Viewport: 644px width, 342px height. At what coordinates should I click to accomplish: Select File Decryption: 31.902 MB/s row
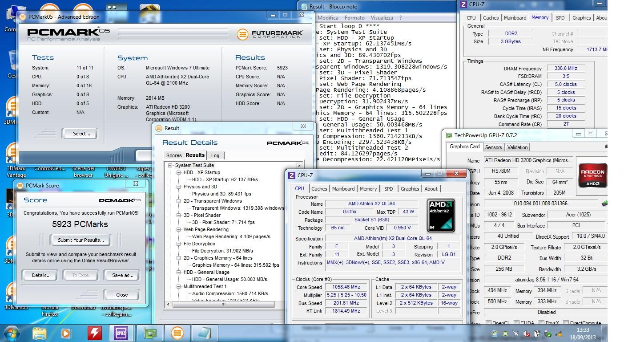(222, 251)
